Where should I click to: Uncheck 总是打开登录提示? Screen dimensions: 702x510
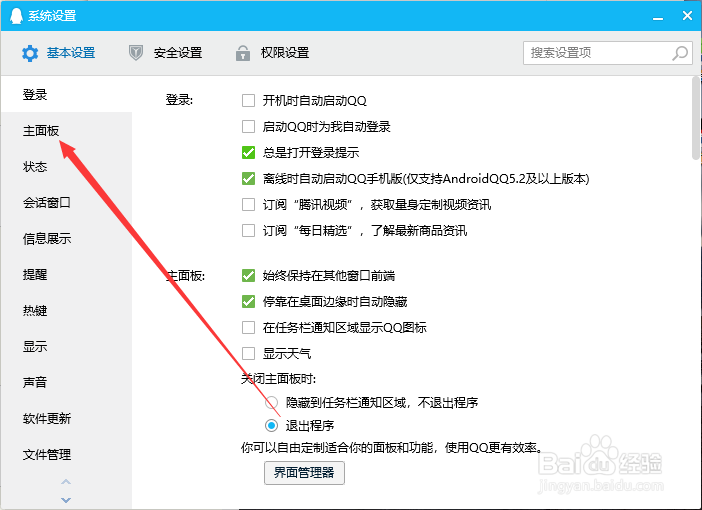(248, 152)
